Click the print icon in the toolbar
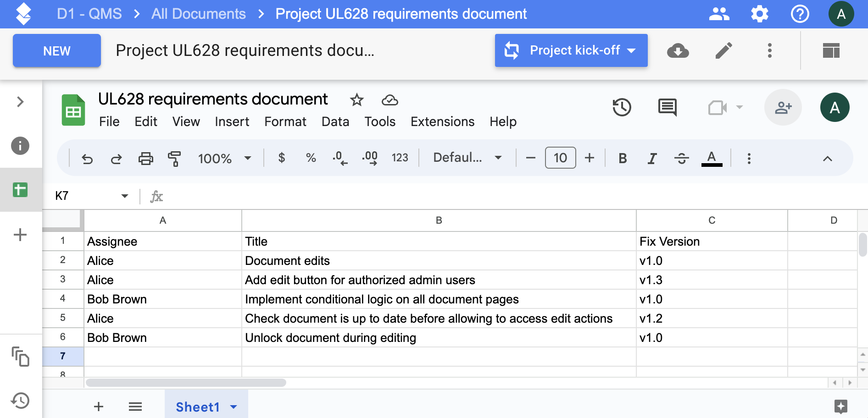The width and height of the screenshot is (868, 418). tap(145, 159)
